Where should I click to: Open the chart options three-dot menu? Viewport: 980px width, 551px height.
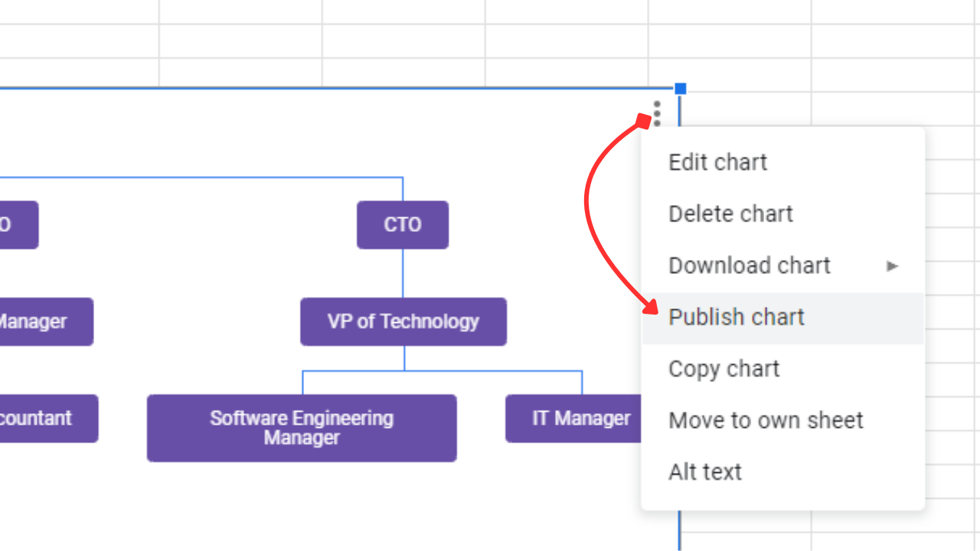point(657,113)
